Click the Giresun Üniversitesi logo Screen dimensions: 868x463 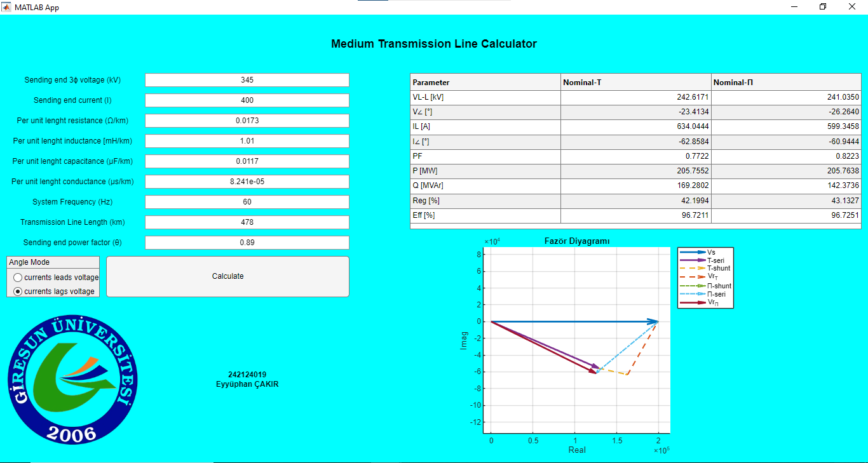pyautogui.click(x=72, y=380)
